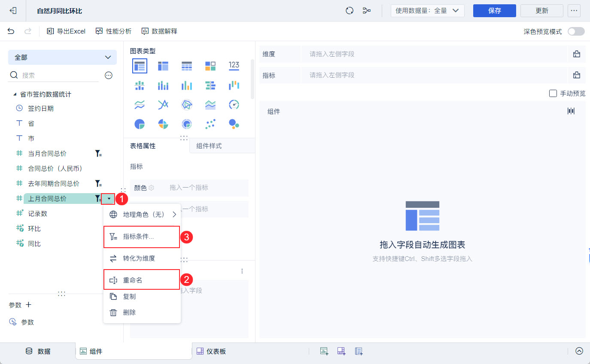Click the gear icon next to 颜色

tap(152, 188)
